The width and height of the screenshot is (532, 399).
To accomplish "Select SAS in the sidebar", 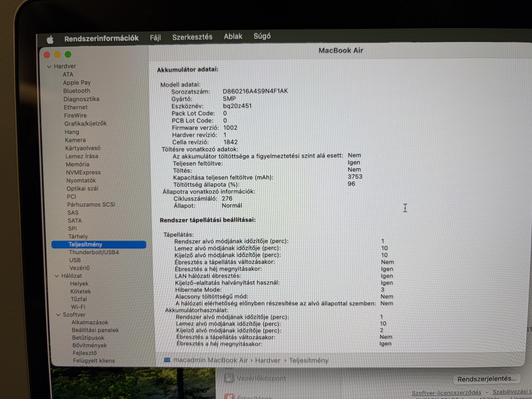I will (73, 213).
